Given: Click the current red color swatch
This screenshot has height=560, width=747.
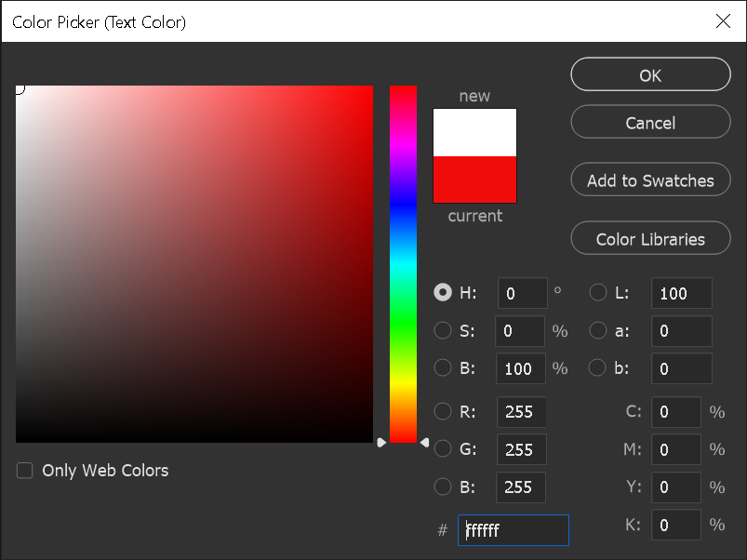Looking at the screenshot, I should (x=474, y=181).
